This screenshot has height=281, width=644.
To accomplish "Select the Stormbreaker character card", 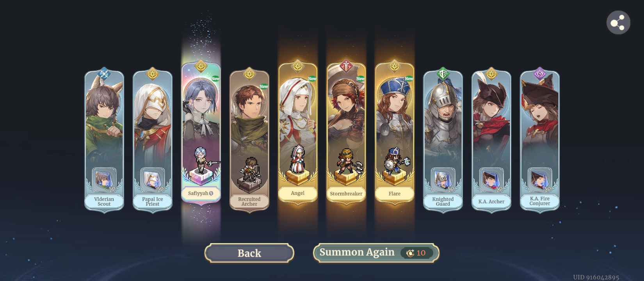I will [346, 131].
